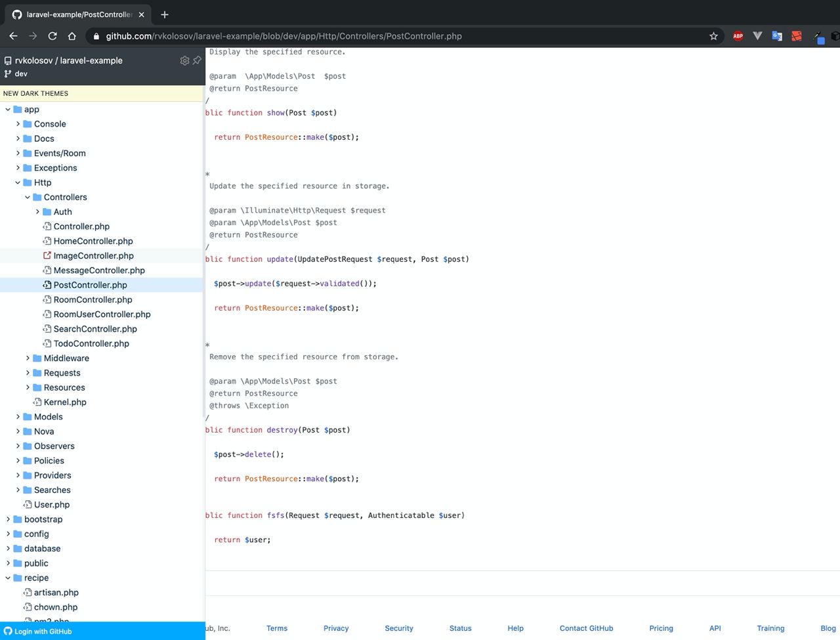Open artisan.php under recipe

[56, 592]
